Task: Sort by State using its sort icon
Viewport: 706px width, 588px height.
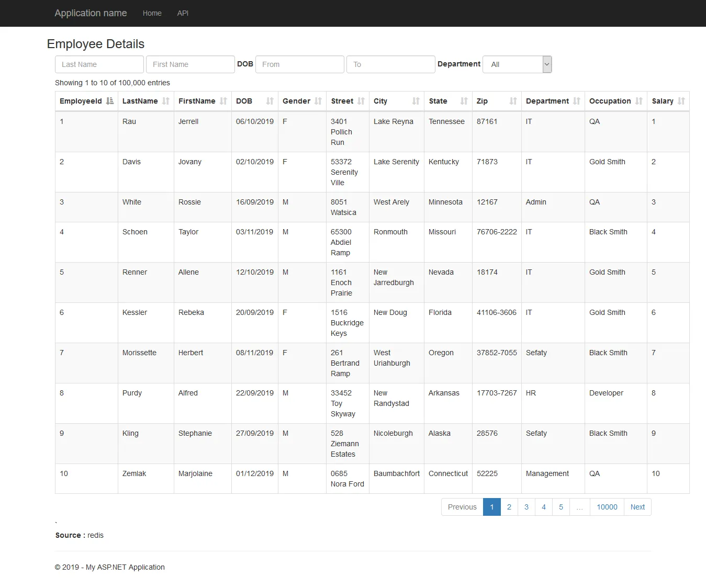Action: (464, 101)
